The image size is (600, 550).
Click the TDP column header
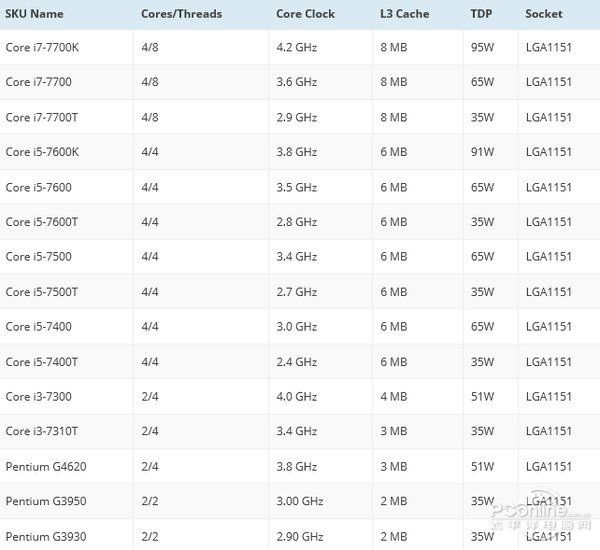tap(481, 14)
